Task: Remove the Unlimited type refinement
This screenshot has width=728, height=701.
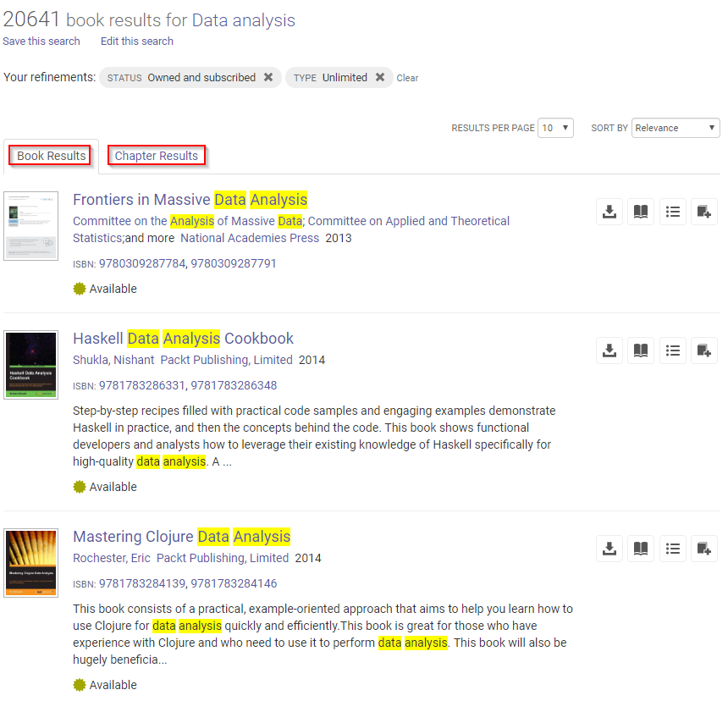Action: (x=380, y=77)
